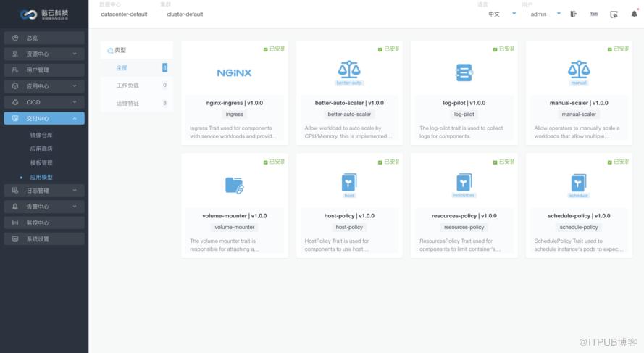
Task: Click the notification bell icon
Action: [634, 14]
